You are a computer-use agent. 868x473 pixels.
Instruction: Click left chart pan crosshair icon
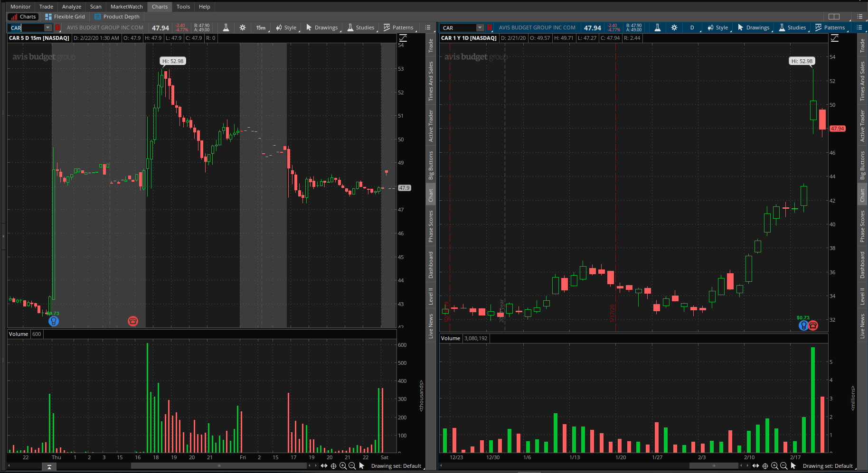(333, 466)
